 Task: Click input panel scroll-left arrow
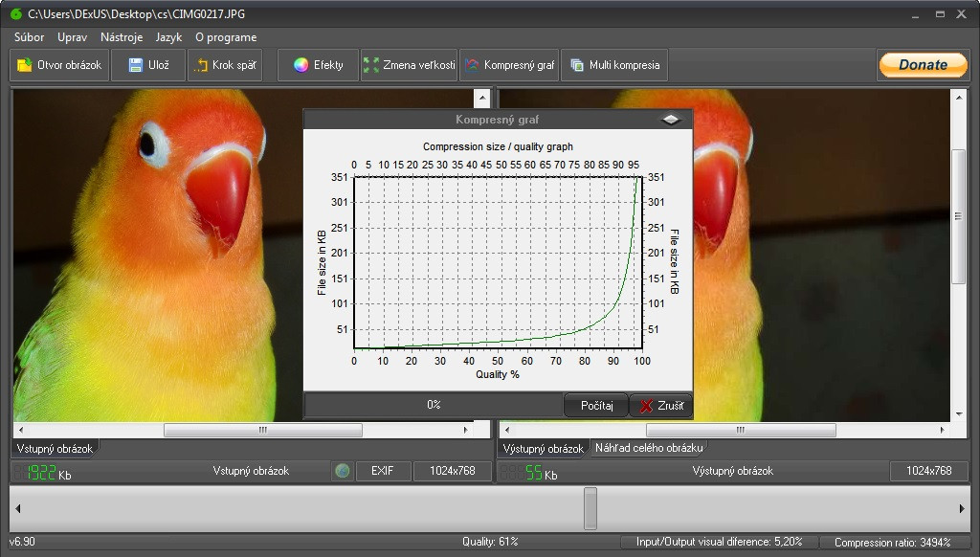21,430
